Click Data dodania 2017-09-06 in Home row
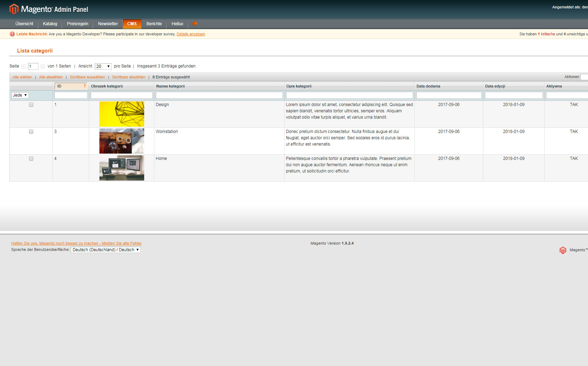The height and width of the screenshot is (366, 588). point(449,159)
